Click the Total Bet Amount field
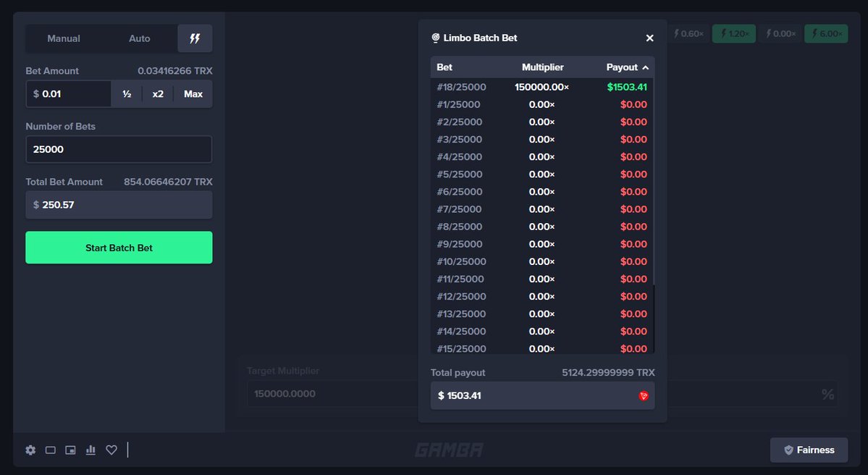Image resolution: width=868 pixels, height=475 pixels. [x=119, y=205]
